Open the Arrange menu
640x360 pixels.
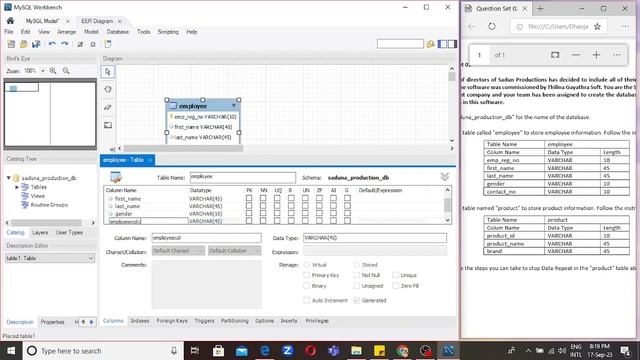tap(66, 32)
